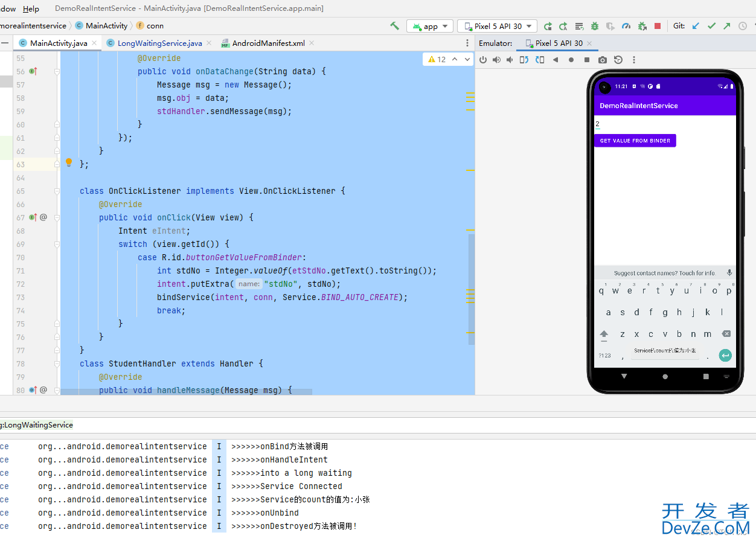Click the Service Connected log line
Image resolution: width=756 pixels, height=541 pixels.
tap(287, 486)
